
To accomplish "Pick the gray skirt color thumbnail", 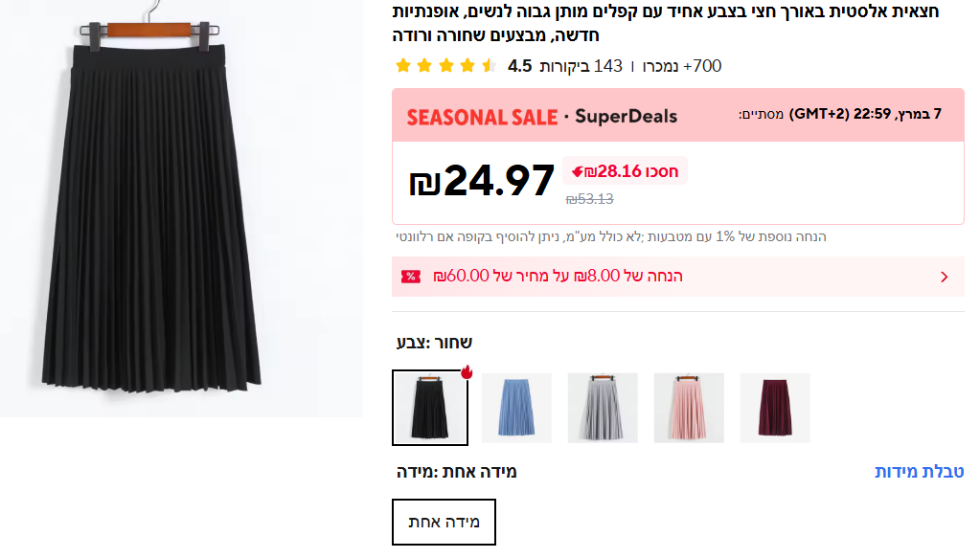I will [x=603, y=408].
